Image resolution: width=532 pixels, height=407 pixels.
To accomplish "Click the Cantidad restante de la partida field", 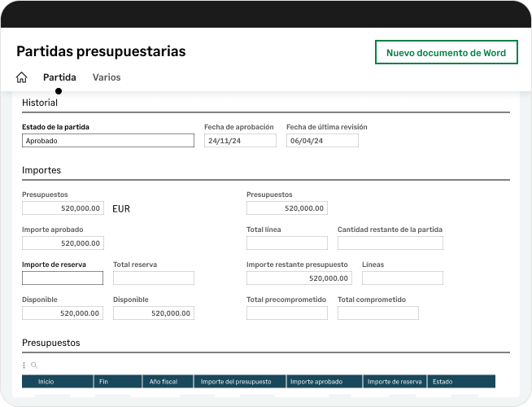I will point(390,243).
